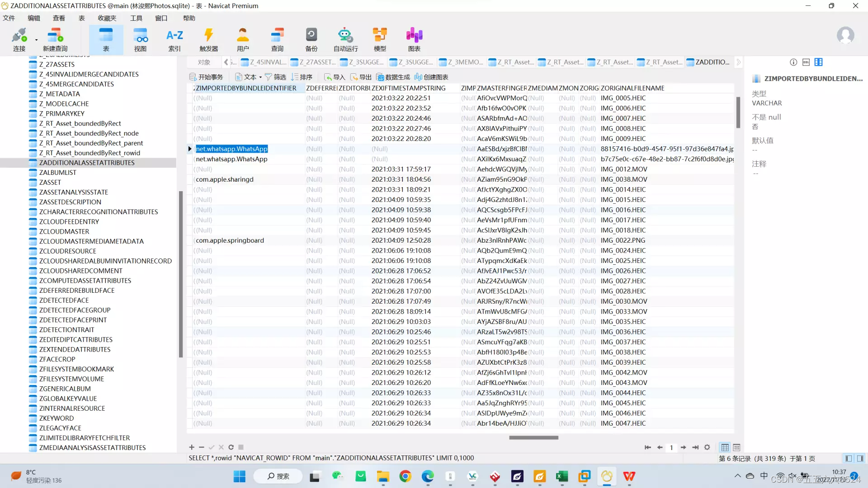Expand the Text (文本) dropdown arrow
Viewport: 868px width, 488px height.
pyautogui.click(x=260, y=77)
